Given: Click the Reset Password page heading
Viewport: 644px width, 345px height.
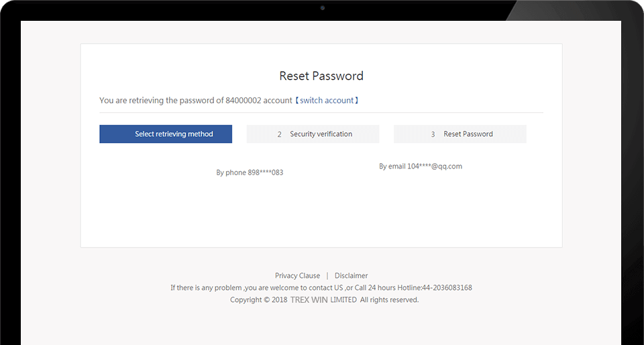Looking at the screenshot, I should [321, 76].
